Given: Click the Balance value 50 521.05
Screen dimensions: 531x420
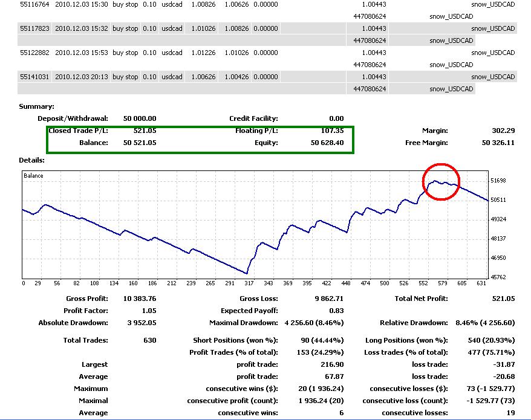Looking at the screenshot, I should tap(140, 143).
